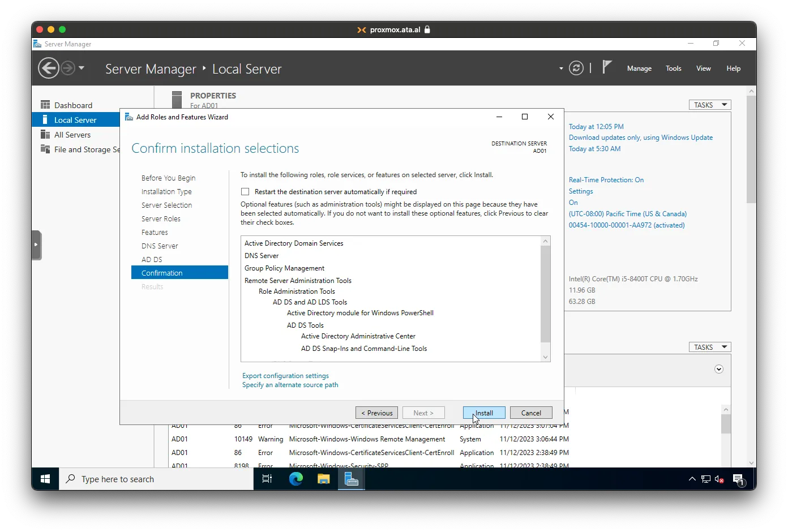Open the Tools menu
Image resolution: width=788 pixels, height=532 pixels.
pos(674,68)
